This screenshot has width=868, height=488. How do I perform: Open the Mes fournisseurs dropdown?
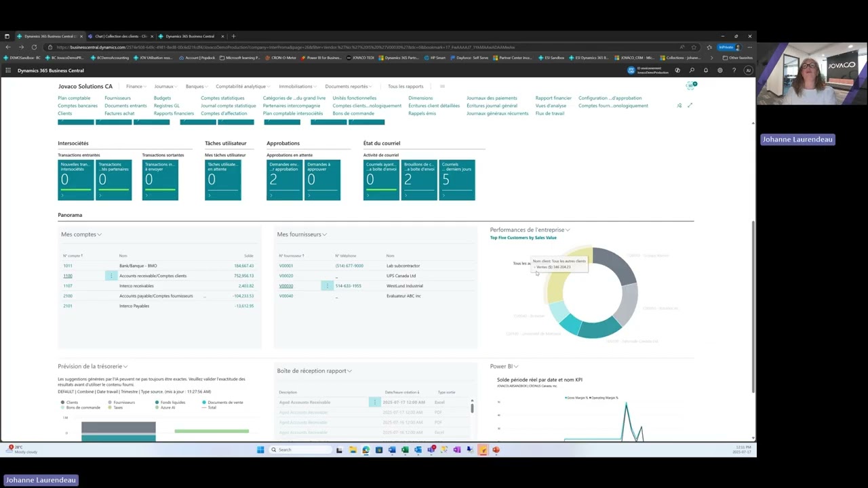(302, 235)
